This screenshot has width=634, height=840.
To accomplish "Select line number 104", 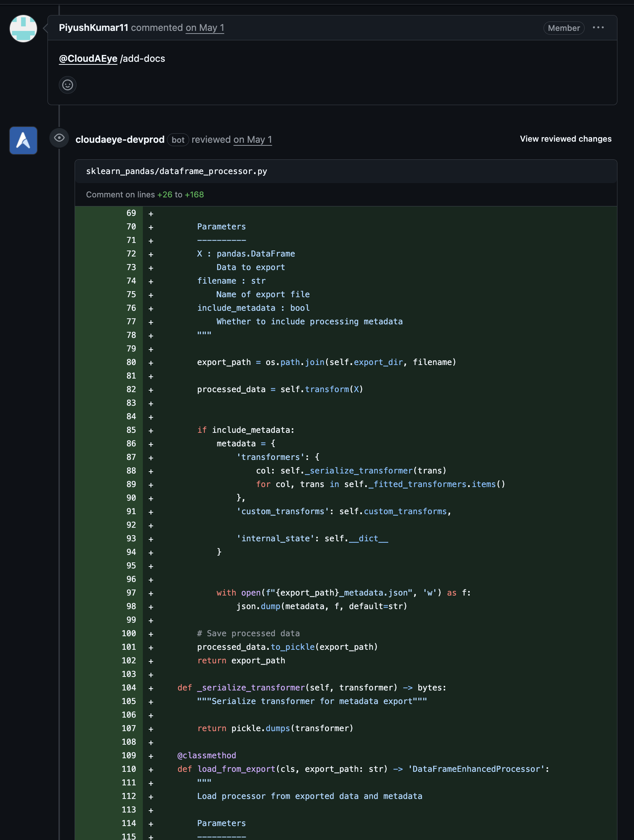I will [129, 688].
